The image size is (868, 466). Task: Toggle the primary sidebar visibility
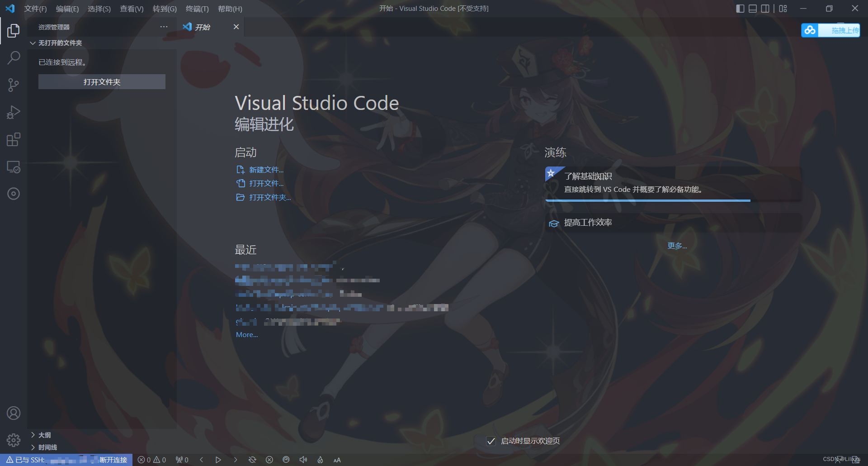coord(740,8)
